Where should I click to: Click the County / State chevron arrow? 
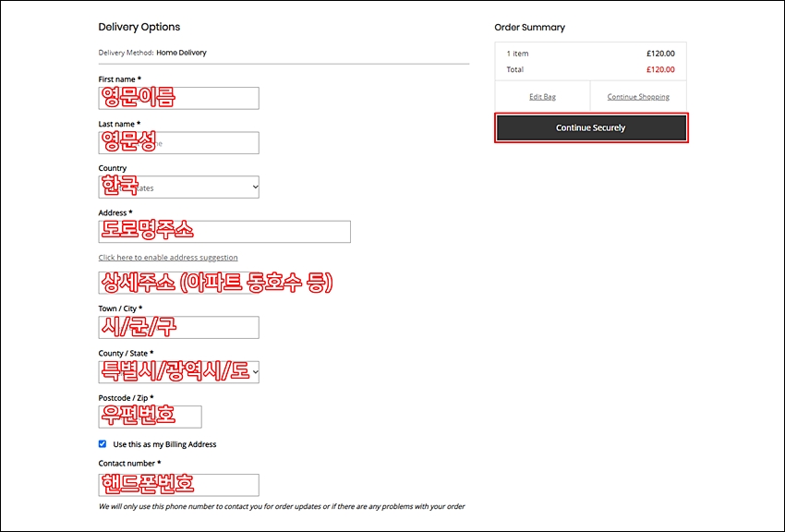255,372
